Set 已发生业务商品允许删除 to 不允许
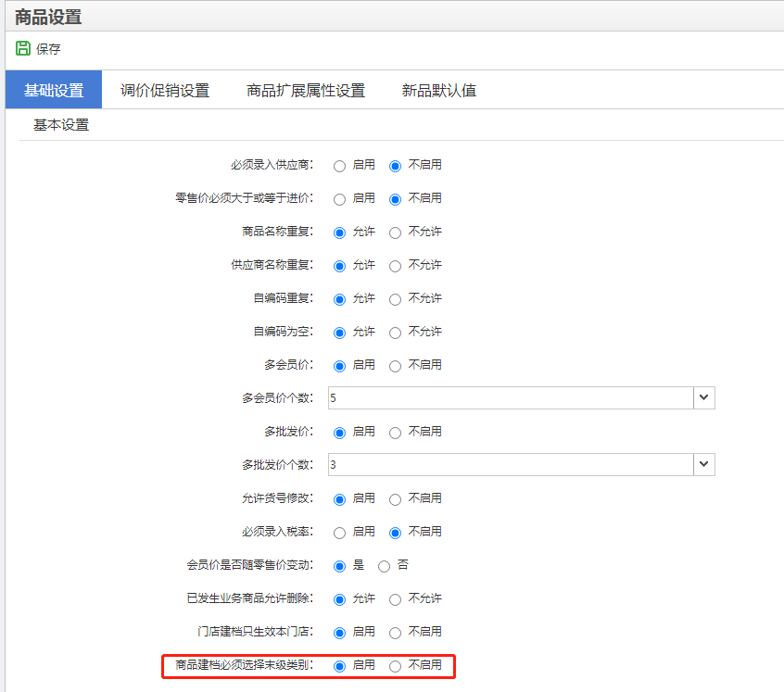This screenshot has width=784, height=692. point(396,599)
